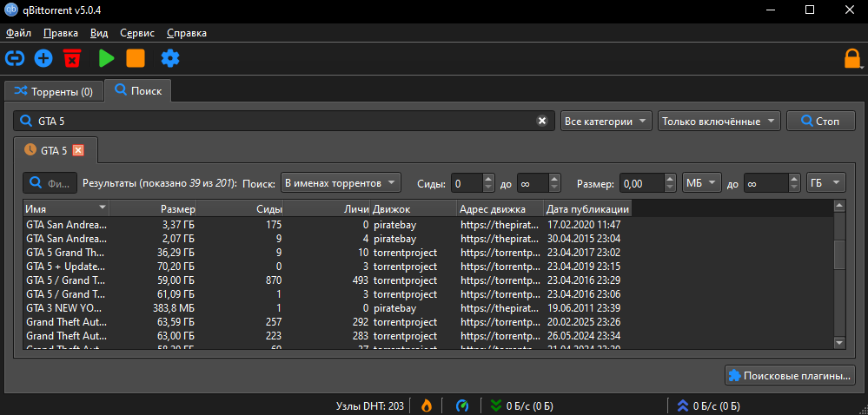Close the GTA 5 results tab
The width and height of the screenshot is (868, 415).
point(78,150)
